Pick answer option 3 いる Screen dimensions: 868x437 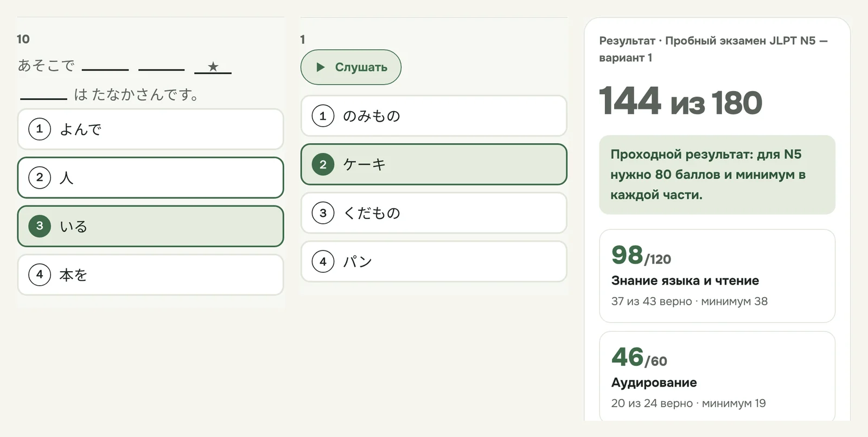pos(150,226)
